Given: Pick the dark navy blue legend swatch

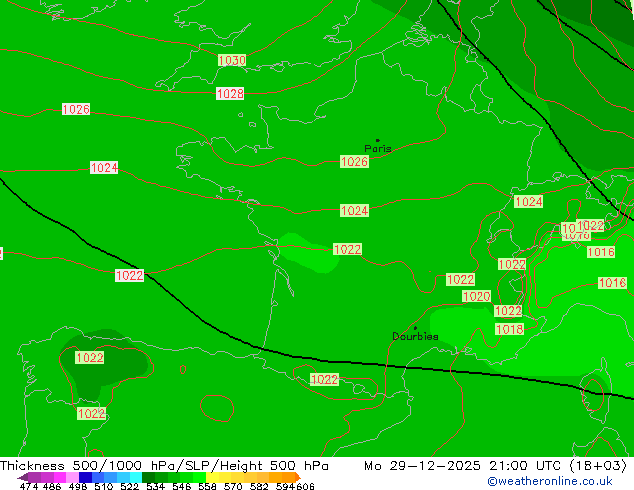Looking at the screenshot, I should [x=85, y=477].
